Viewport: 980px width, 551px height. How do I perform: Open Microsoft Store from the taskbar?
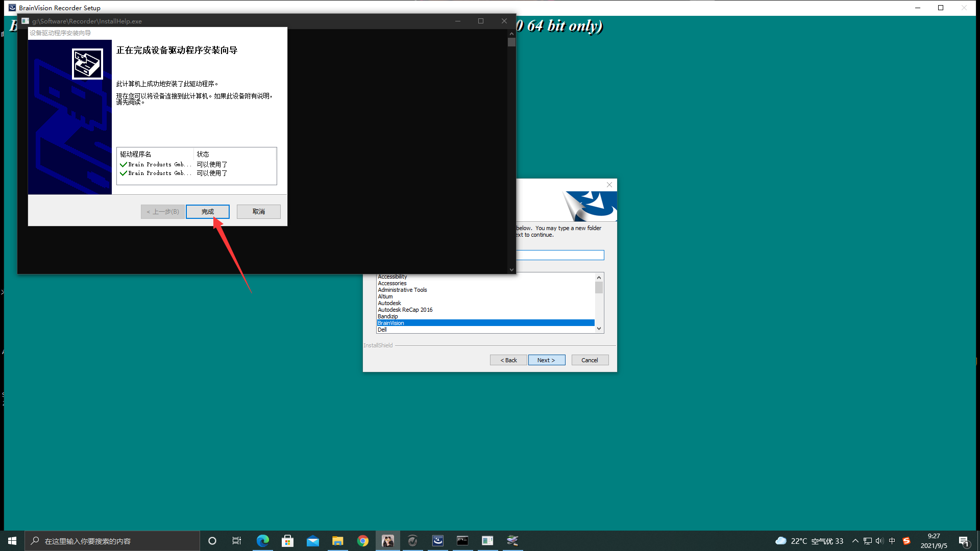[287, 540]
